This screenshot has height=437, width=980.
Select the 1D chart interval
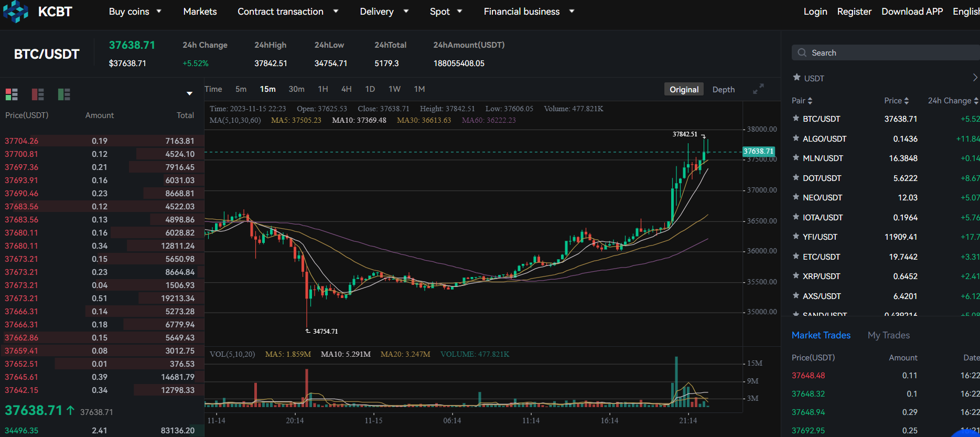[370, 89]
